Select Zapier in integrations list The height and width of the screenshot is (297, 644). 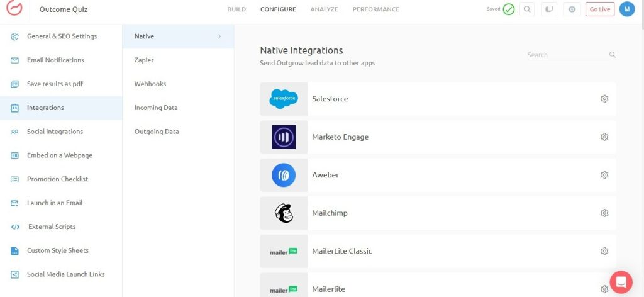point(144,60)
